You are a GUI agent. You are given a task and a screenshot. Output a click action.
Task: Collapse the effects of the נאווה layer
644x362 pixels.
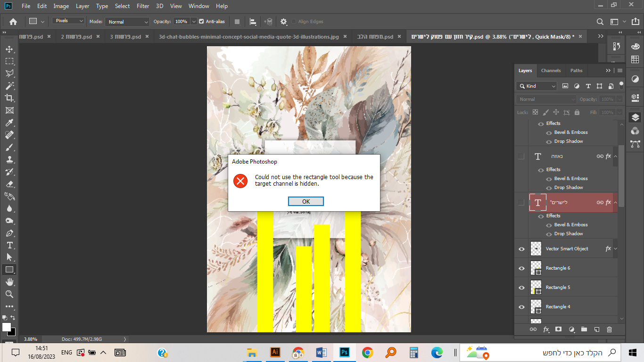[616, 156]
